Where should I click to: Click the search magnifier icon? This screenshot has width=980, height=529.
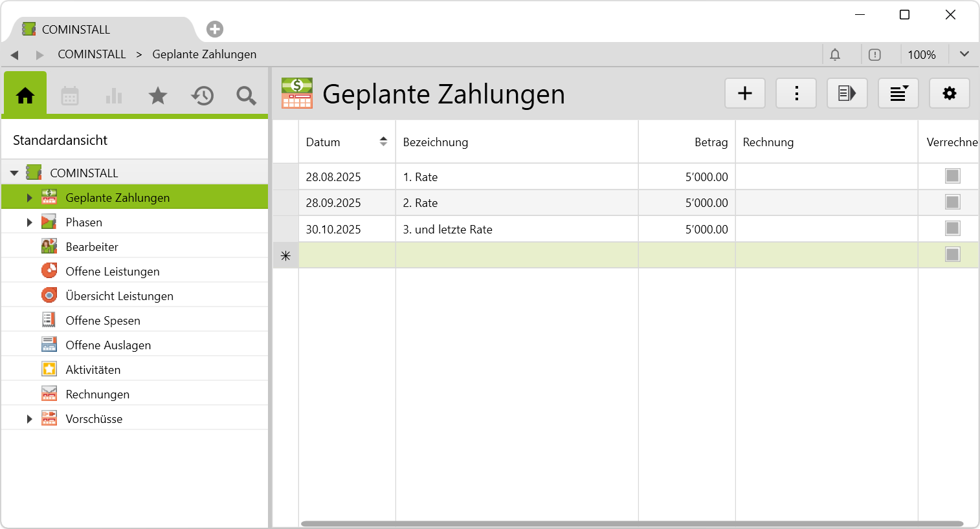pyautogui.click(x=246, y=96)
